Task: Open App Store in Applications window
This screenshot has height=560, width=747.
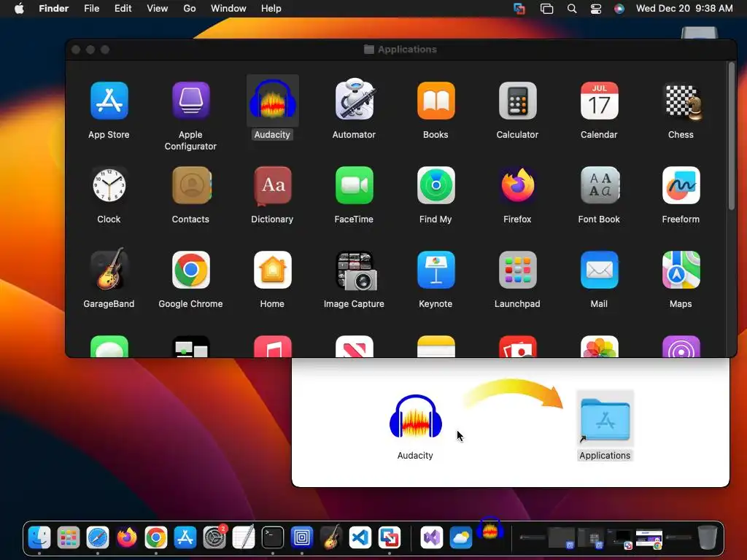Action: tap(109, 101)
